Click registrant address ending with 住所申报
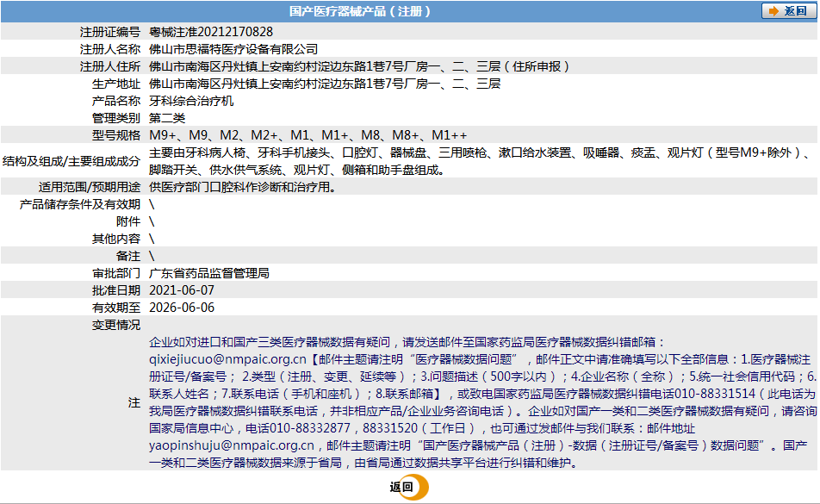Viewport: 820px width, 504px height. (x=358, y=66)
